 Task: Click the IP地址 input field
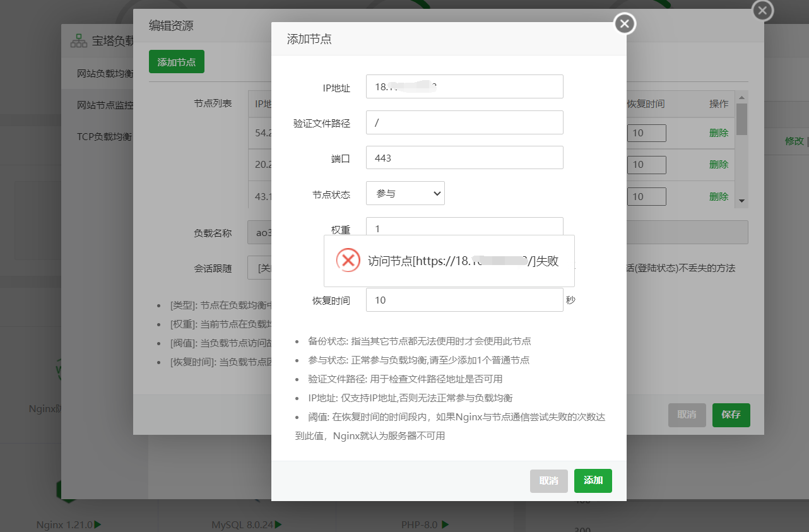pyautogui.click(x=464, y=86)
